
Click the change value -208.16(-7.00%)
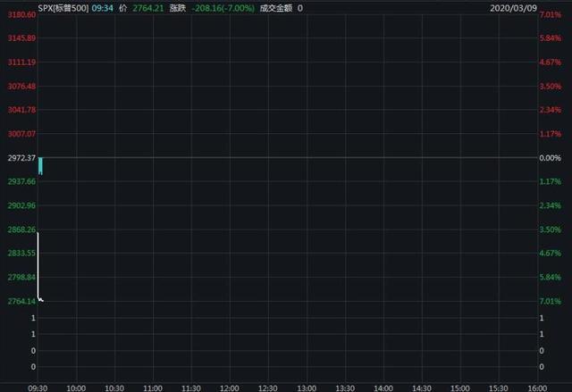(x=223, y=8)
